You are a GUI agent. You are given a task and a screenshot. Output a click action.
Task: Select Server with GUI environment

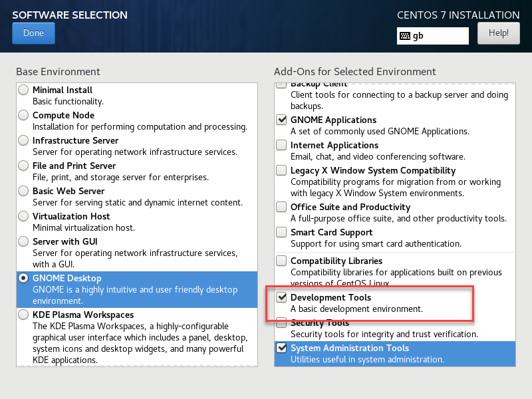24,241
